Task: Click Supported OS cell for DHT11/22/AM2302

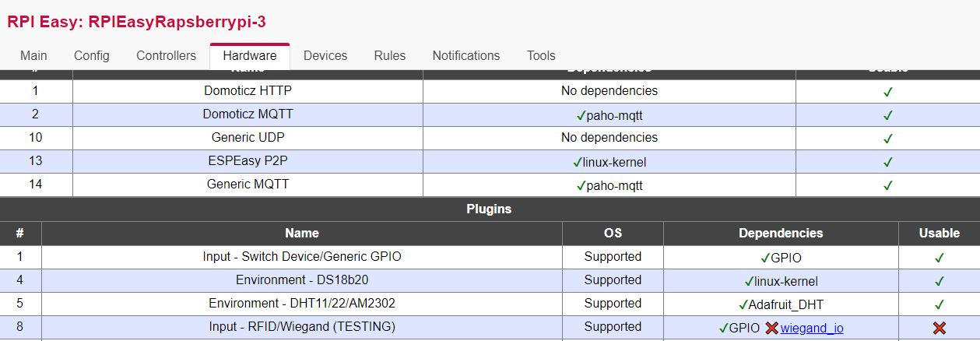Action: point(613,303)
